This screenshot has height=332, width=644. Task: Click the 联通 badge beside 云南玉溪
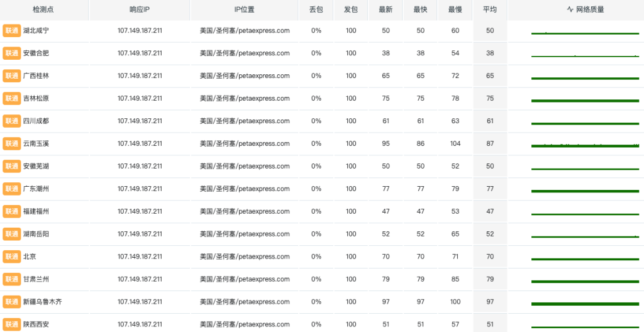pos(12,144)
